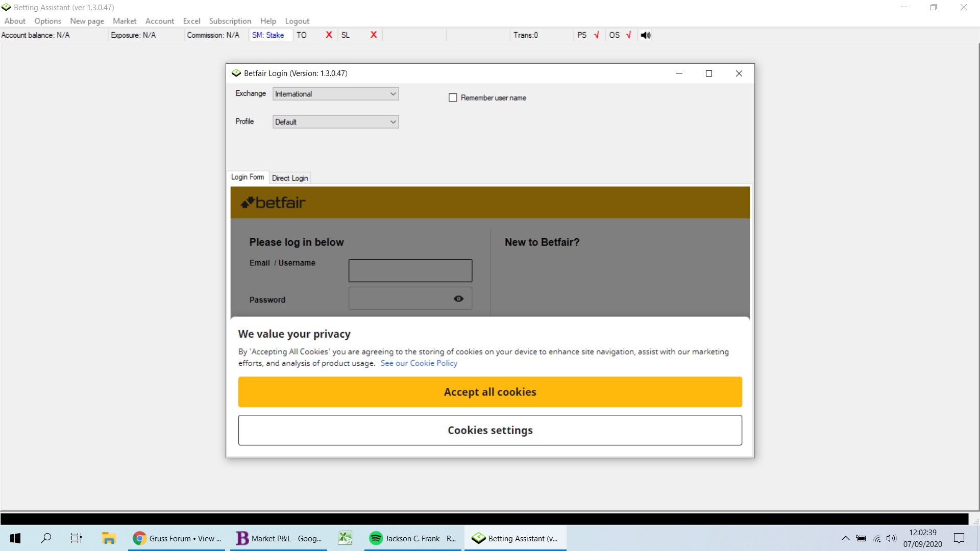Mute sound via speaker icon in toolbar
This screenshot has width=980, height=551.
[646, 35]
